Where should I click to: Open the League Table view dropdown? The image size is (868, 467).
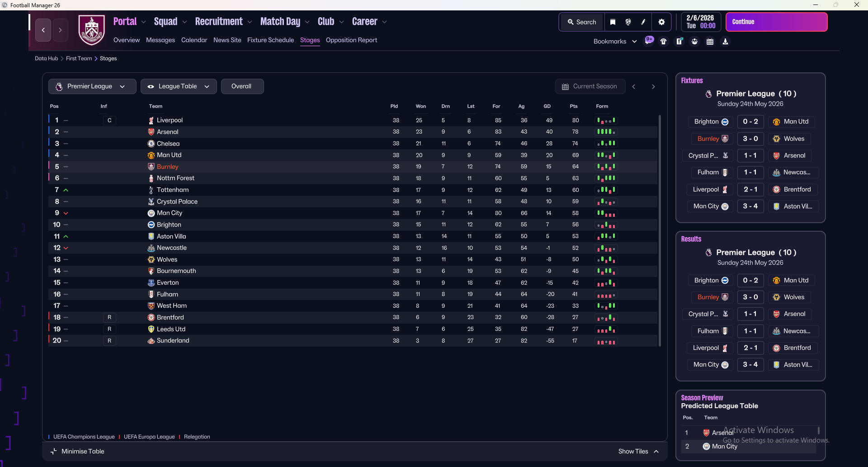pyautogui.click(x=179, y=86)
